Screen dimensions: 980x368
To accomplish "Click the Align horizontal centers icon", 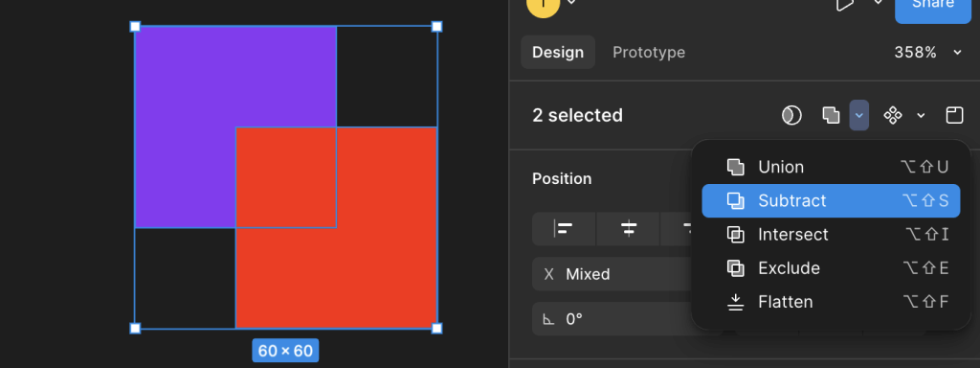I will click(x=629, y=229).
